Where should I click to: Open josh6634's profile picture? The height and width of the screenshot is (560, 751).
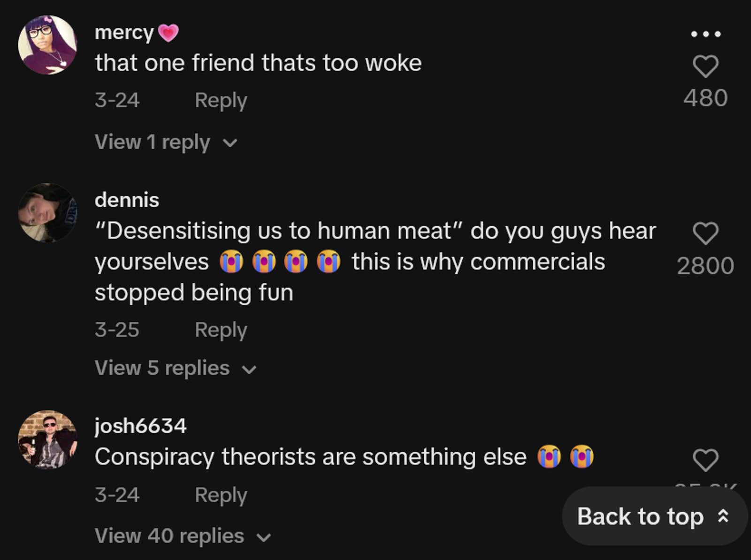47,439
